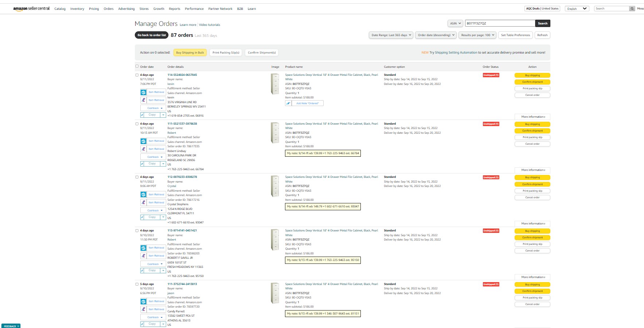Open the Order date (descending) sort dropdown
Screen dimensions: 644x328
click(436, 35)
